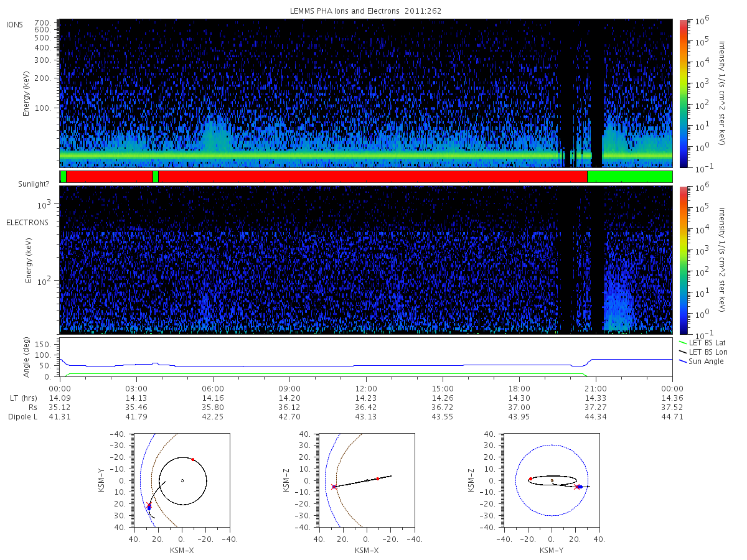Click the Dipole L value '41.79'
Image resolution: width=747 pixels, height=560 pixels.
click(136, 417)
